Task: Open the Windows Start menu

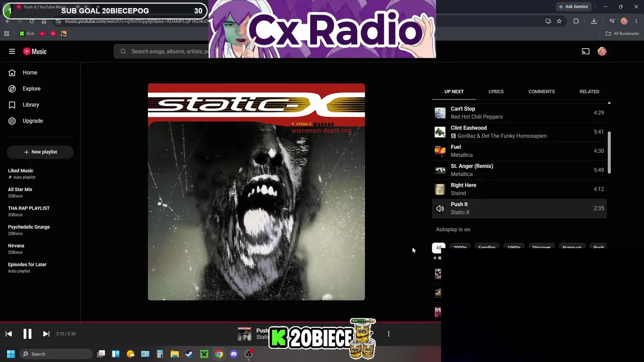Action: [11, 354]
